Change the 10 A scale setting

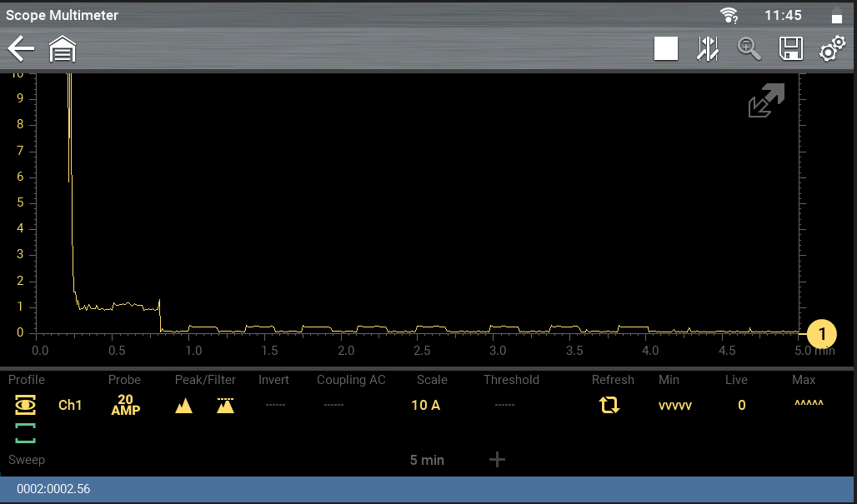[x=425, y=406]
